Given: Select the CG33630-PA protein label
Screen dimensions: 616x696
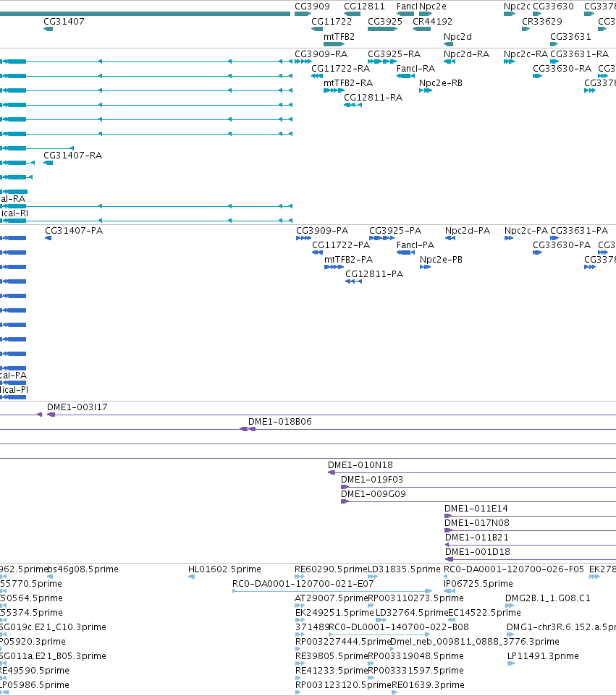Looking at the screenshot, I should click(562, 245).
